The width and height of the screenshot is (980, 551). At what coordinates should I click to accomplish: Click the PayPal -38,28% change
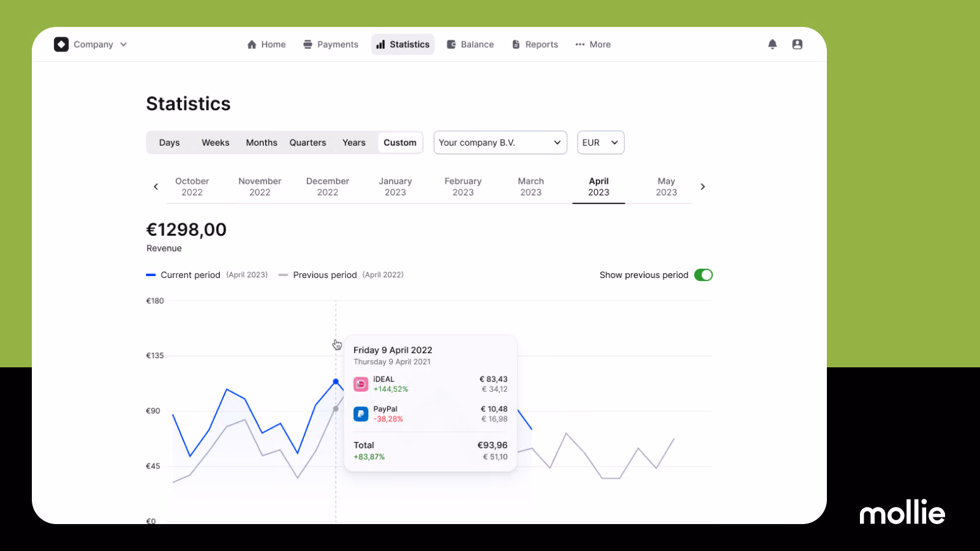(x=388, y=419)
